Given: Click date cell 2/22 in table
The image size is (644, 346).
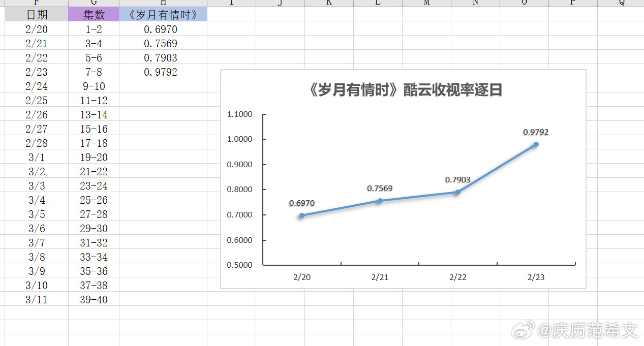Looking at the screenshot, I should click(37, 57).
